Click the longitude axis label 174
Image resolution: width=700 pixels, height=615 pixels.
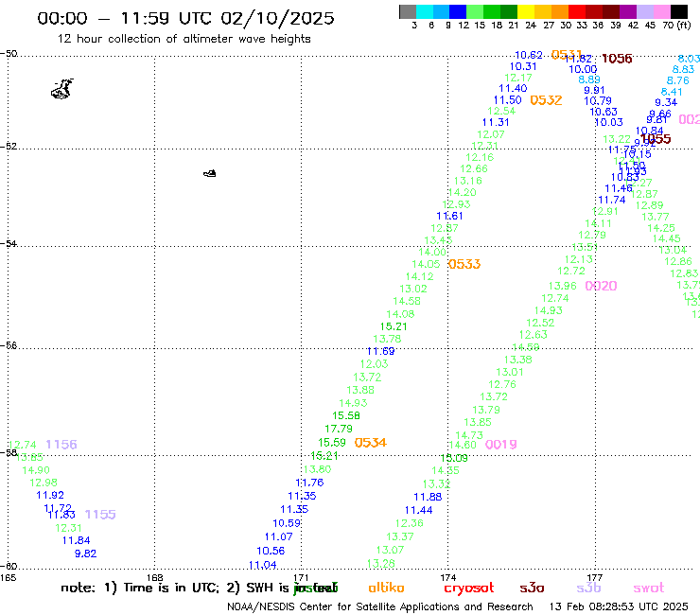[x=447, y=578]
